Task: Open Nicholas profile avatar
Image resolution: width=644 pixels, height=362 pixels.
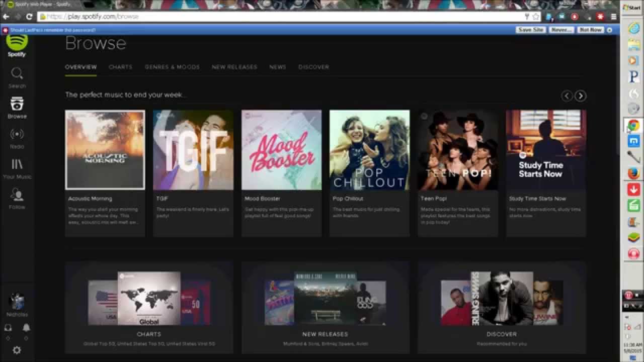Action: pyautogui.click(x=17, y=302)
